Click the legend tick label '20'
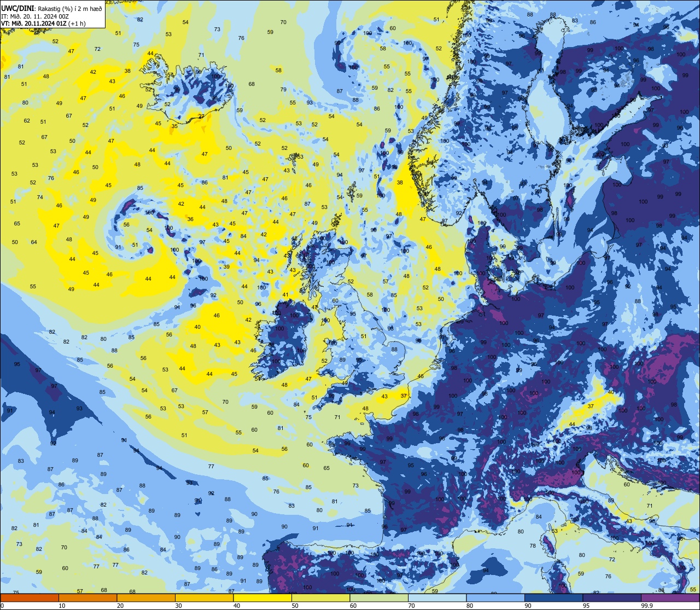This screenshot has height=610, width=700. (120, 606)
